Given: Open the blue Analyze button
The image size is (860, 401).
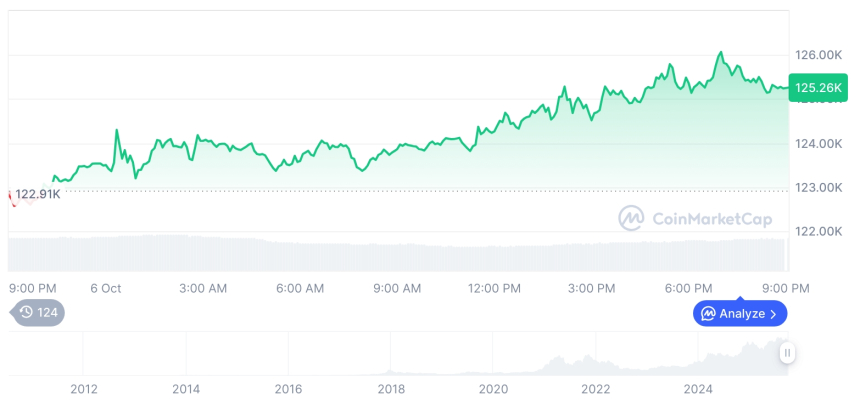Looking at the screenshot, I should coord(740,314).
